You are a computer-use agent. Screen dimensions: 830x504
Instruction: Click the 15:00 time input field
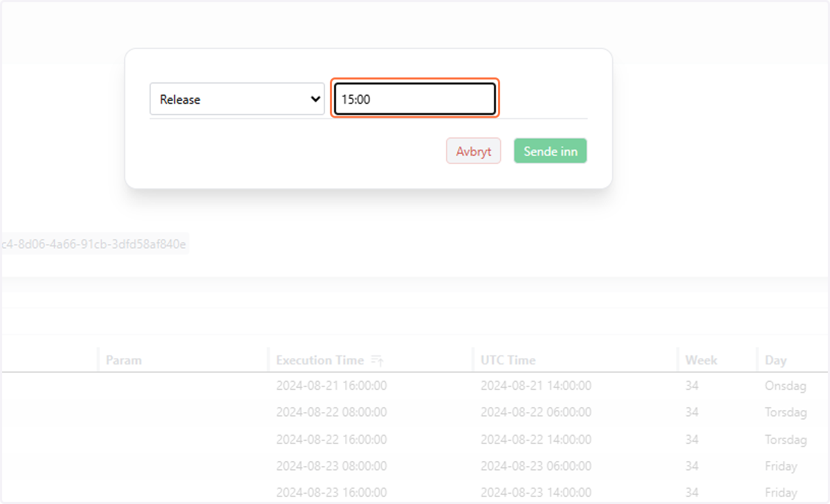(x=415, y=99)
